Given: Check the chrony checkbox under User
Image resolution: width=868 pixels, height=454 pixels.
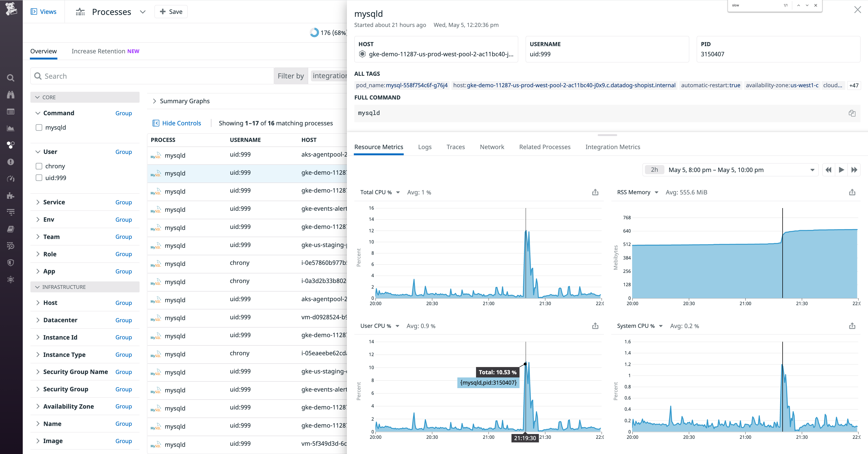Looking at the screenshot, I should [x=39, y=166].
